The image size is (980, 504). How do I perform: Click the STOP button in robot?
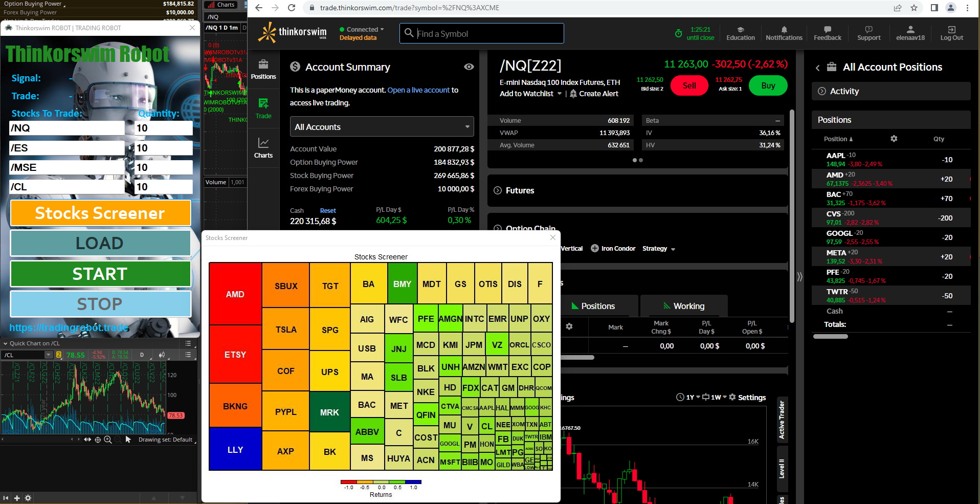[100, 304]
